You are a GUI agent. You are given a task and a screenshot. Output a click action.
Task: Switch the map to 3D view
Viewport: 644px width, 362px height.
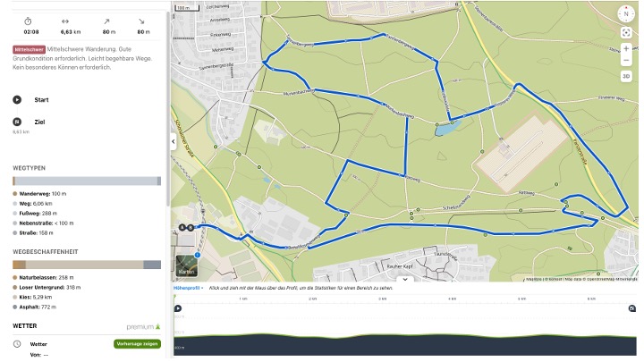(626, 76)
